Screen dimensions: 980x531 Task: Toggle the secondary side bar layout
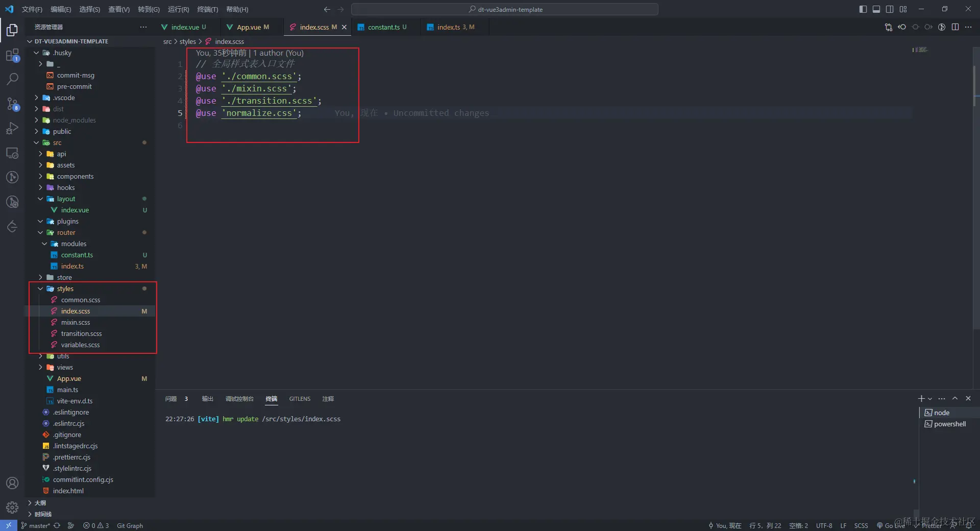pyautogui.click(x=890, y=9)
